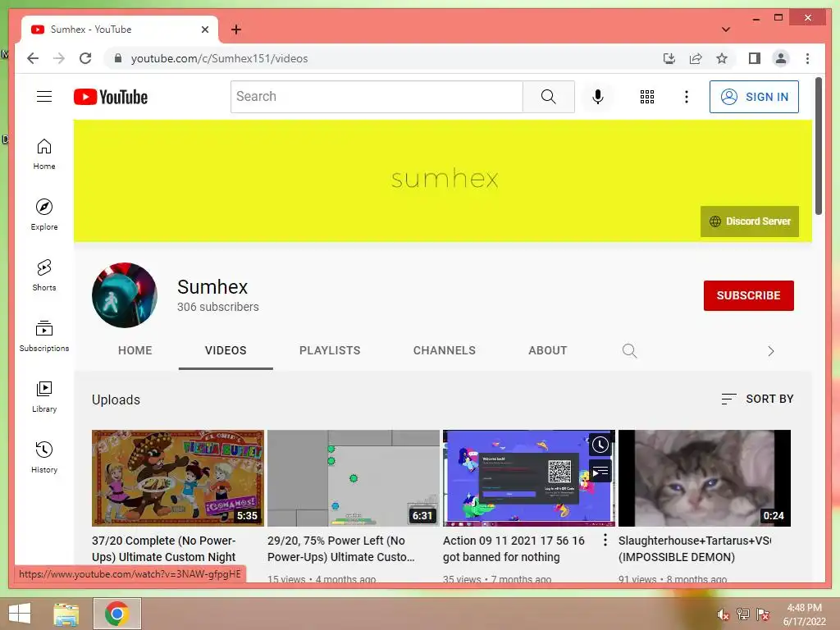Open the Discord Server banner link

tap(750, 221)
